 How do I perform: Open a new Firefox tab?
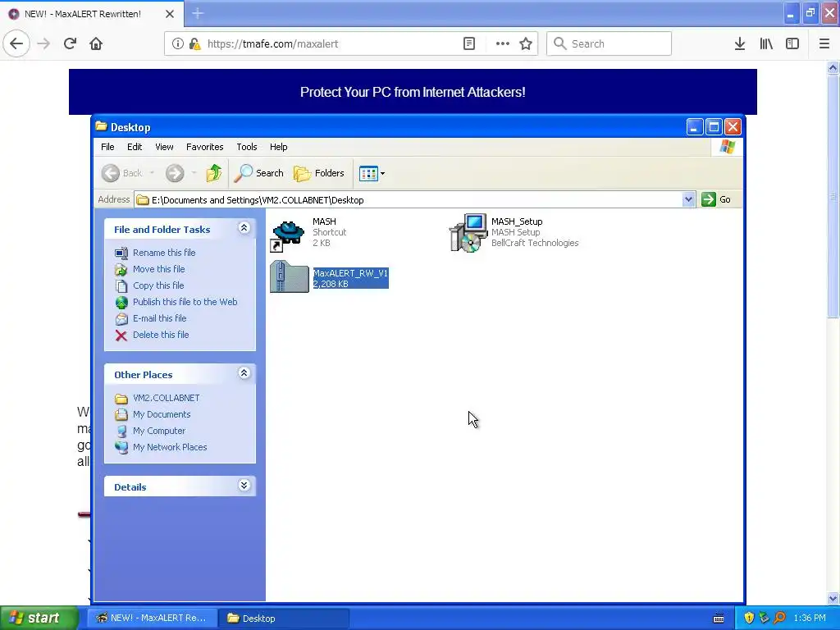pyautogui.click(x=197, y=13)
